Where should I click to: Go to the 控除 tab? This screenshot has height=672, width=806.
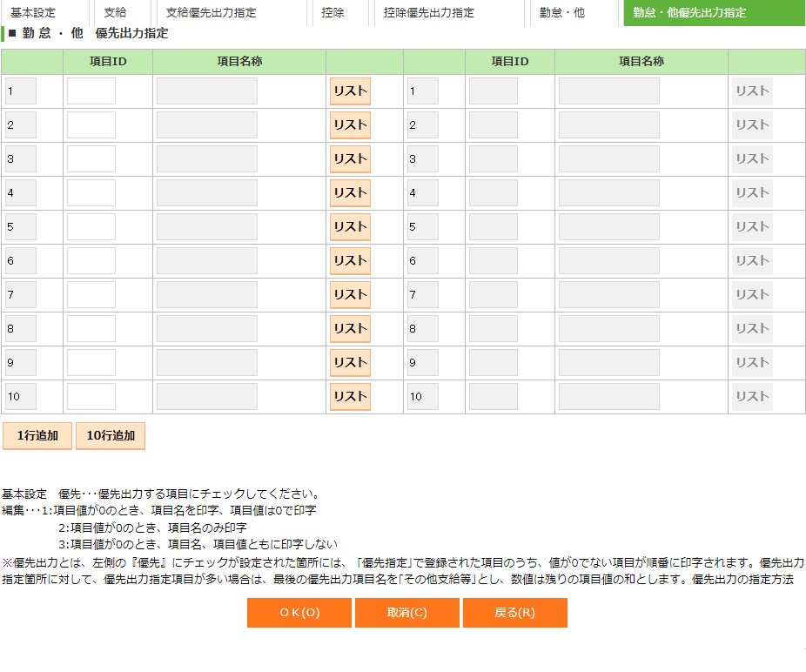coord(332,13)
